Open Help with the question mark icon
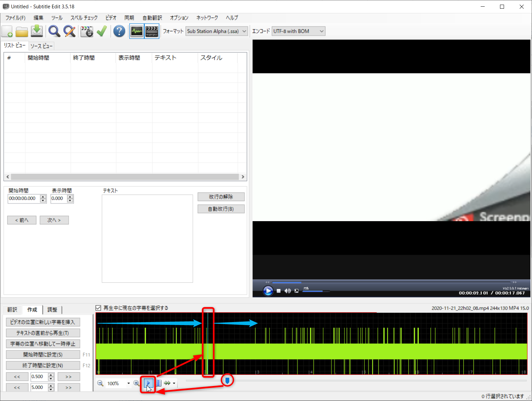Image resolution: width=532 pixels, height=401 pixels. [119, 31]
